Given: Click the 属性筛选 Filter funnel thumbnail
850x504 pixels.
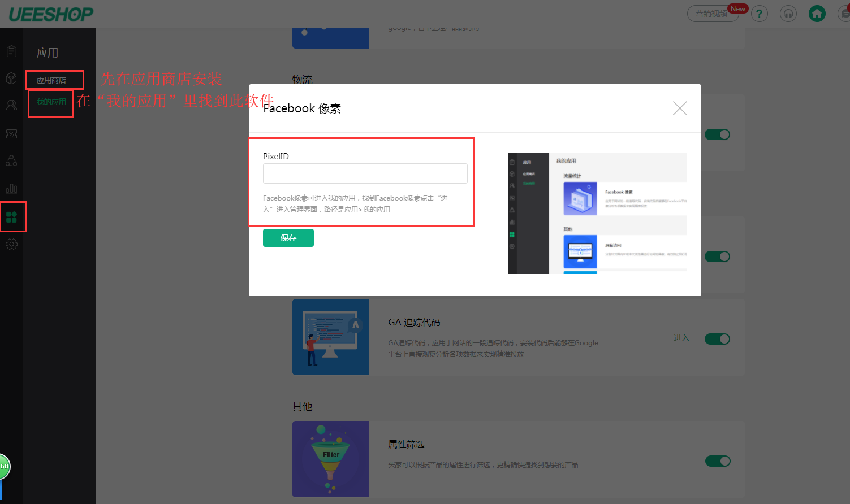Looking at the screenshot, I should point(330,459).
